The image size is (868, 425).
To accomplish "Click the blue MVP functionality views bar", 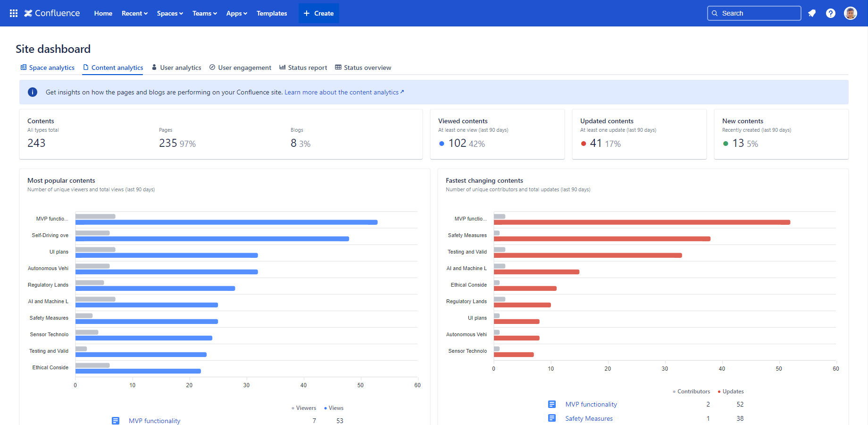I will [x=226, y=222].
